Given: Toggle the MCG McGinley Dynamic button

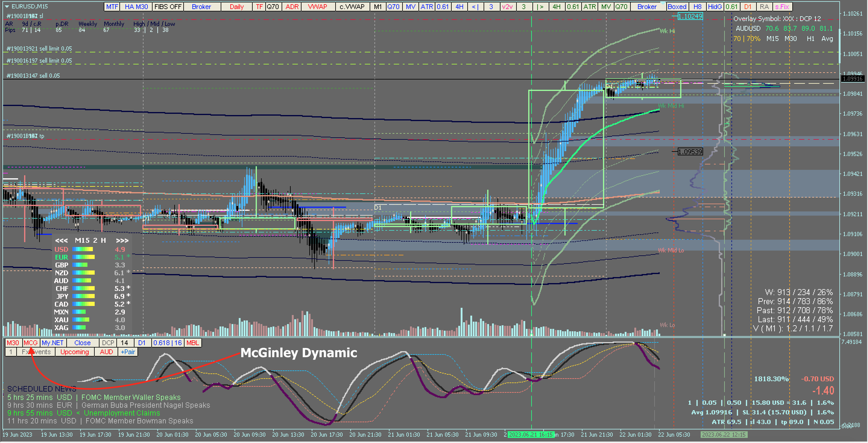Looking at the screenshot, I should pos(31,343).
